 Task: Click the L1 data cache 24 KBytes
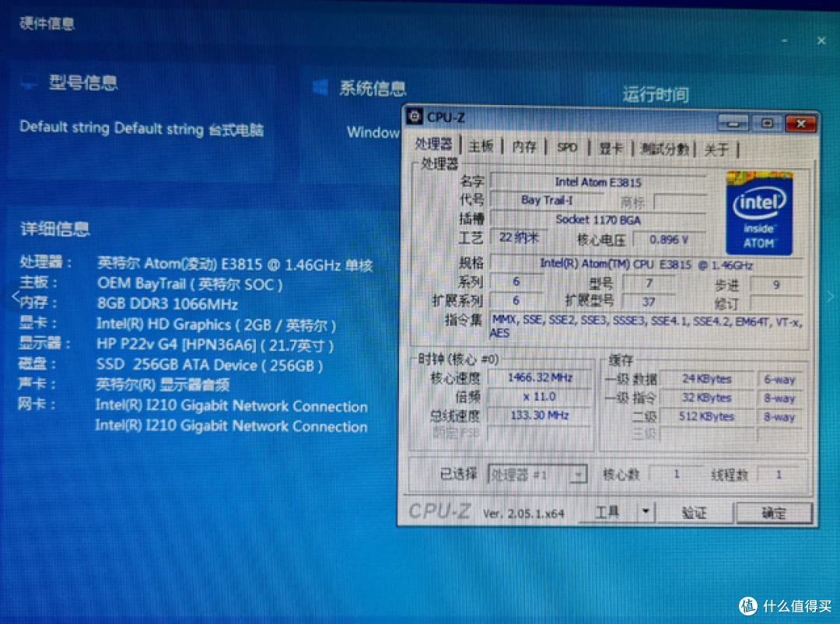[706, 379]
